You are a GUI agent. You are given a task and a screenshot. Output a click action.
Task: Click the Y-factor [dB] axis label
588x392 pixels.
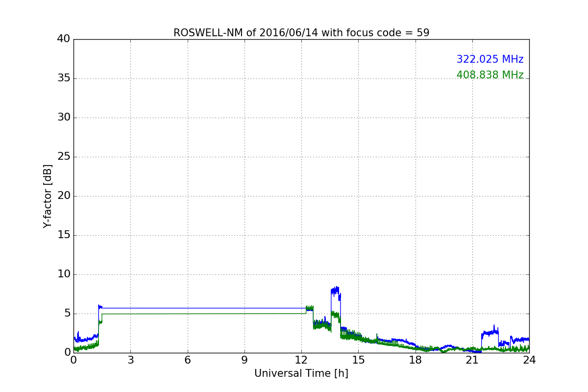click(48, 196)
